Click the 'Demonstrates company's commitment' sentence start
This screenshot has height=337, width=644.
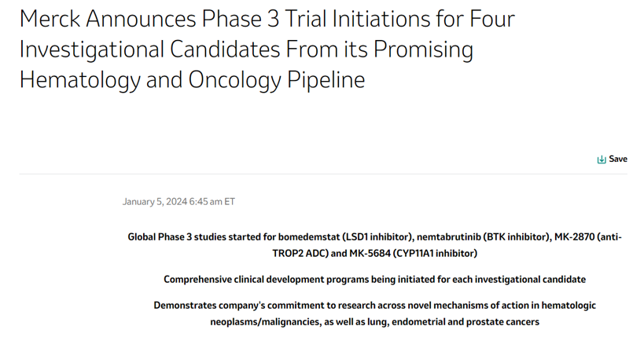click(234, 305)
